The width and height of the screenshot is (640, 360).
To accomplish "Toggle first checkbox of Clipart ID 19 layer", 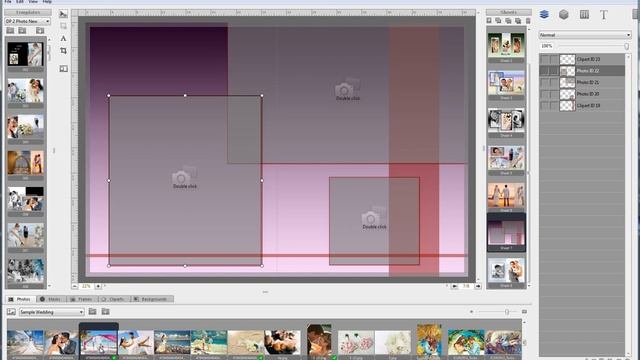I will click(545, 106).
